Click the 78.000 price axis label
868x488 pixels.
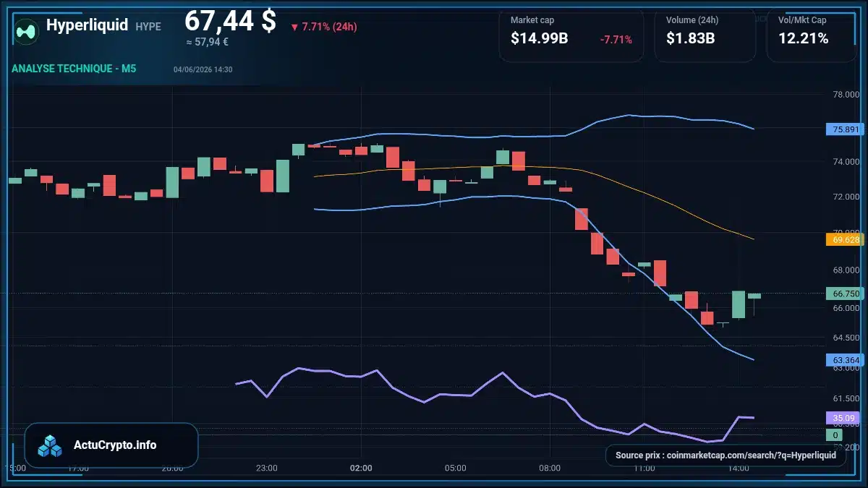coord(845,95)
